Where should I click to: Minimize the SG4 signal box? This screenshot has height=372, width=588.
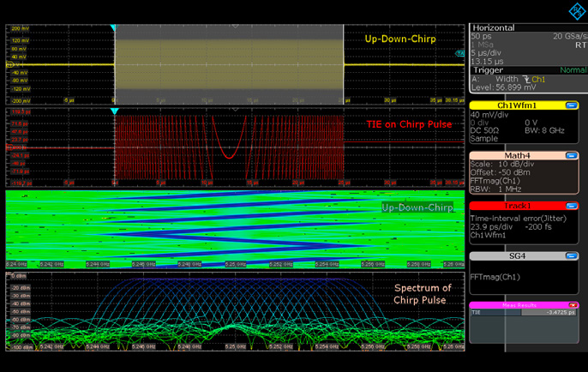click(x=572, y=256)
